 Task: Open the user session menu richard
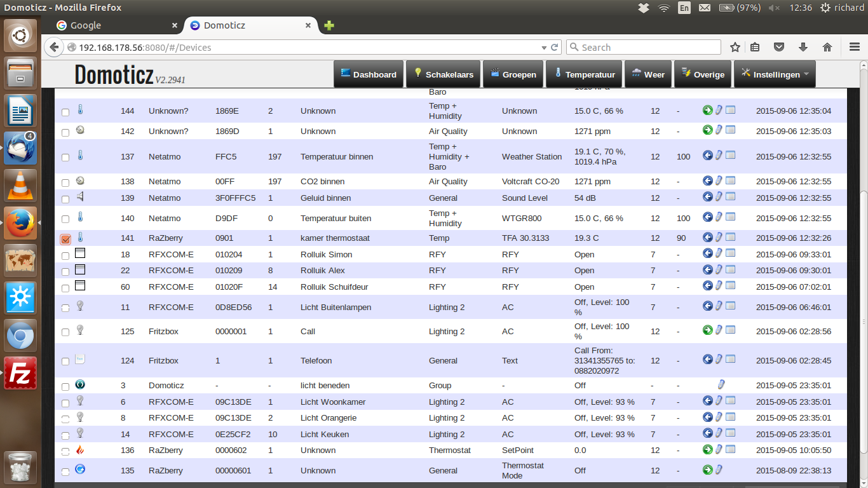[x=842, y=8]
